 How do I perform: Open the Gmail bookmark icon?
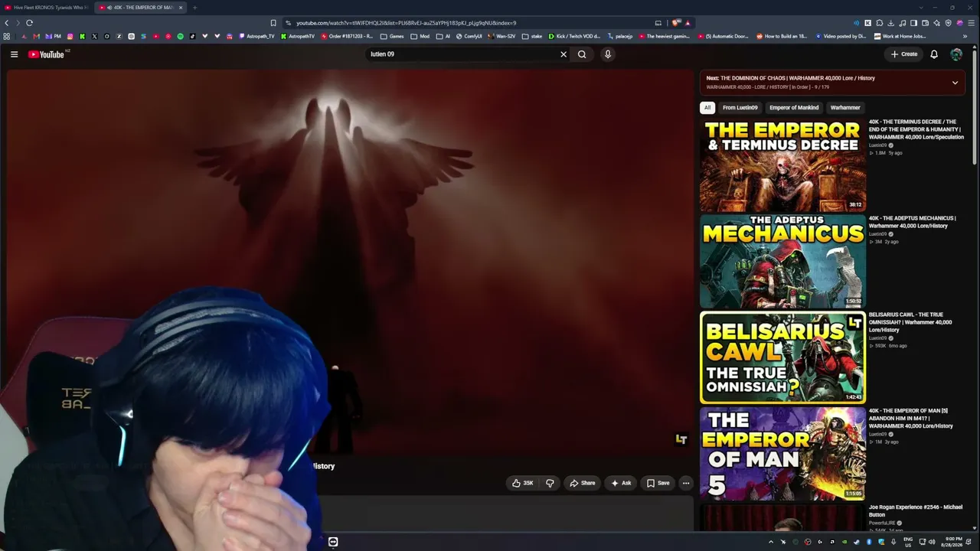[x=36, y=36]
